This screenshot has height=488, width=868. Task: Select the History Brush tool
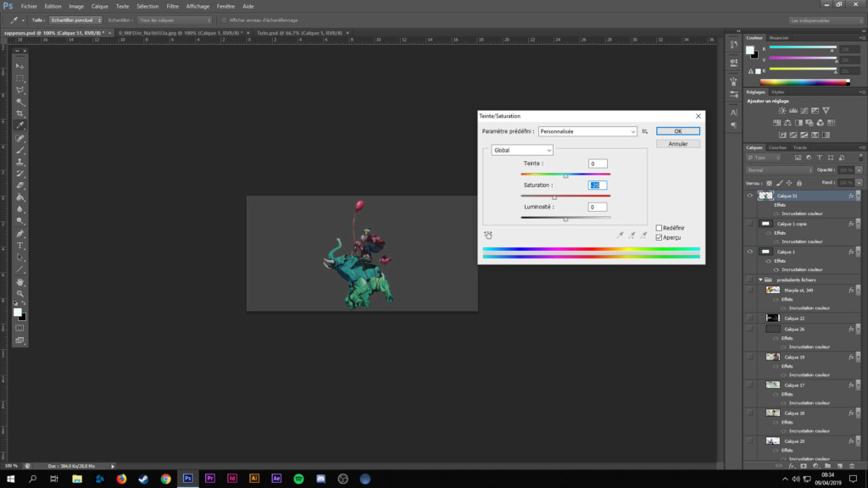click(20, 174)
